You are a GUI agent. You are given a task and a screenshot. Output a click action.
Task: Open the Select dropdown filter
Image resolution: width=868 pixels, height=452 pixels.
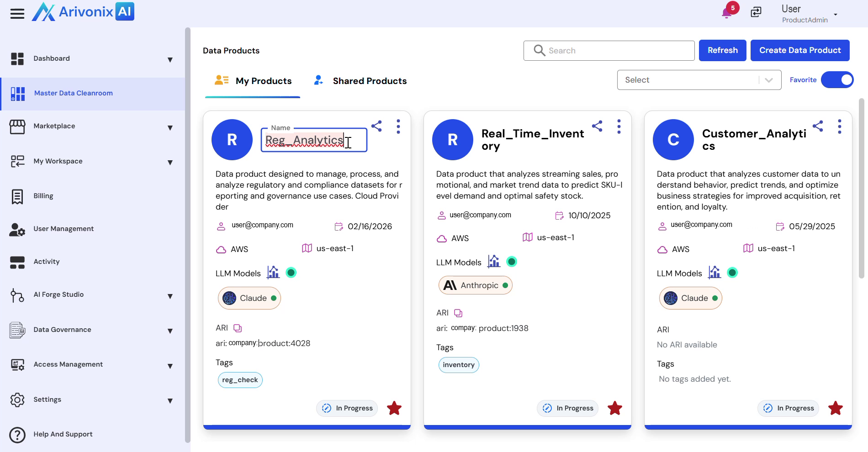pos(699,80)
